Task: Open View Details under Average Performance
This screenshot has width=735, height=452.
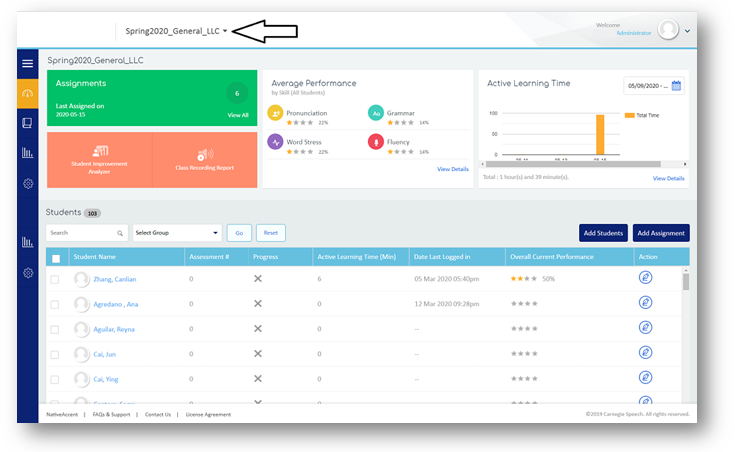Action: point(453,169)
